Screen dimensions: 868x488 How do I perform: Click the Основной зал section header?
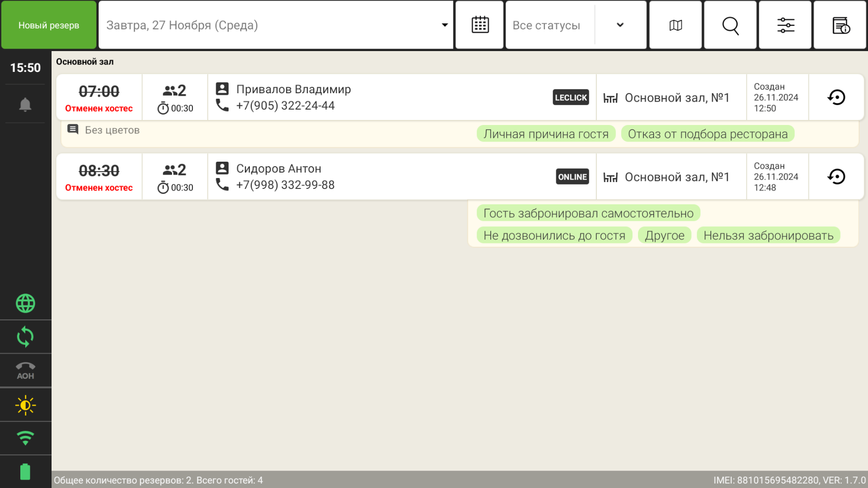tap(85, 62)
